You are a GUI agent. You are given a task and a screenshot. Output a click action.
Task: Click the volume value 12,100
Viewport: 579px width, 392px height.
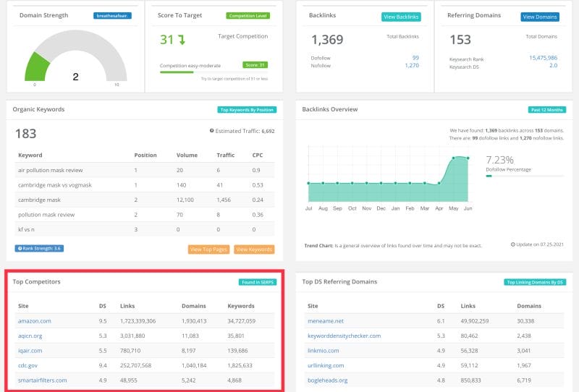pos(185,200)
